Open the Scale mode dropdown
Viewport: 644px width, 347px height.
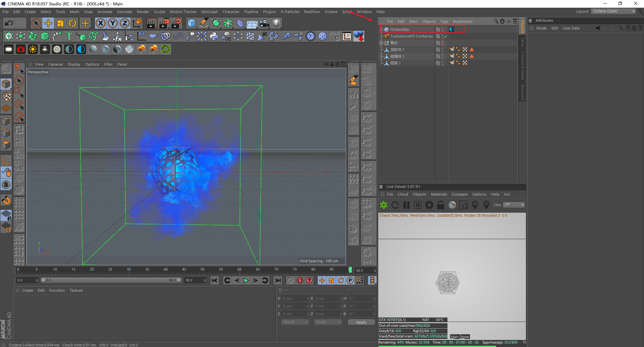(x=328, y=322)
